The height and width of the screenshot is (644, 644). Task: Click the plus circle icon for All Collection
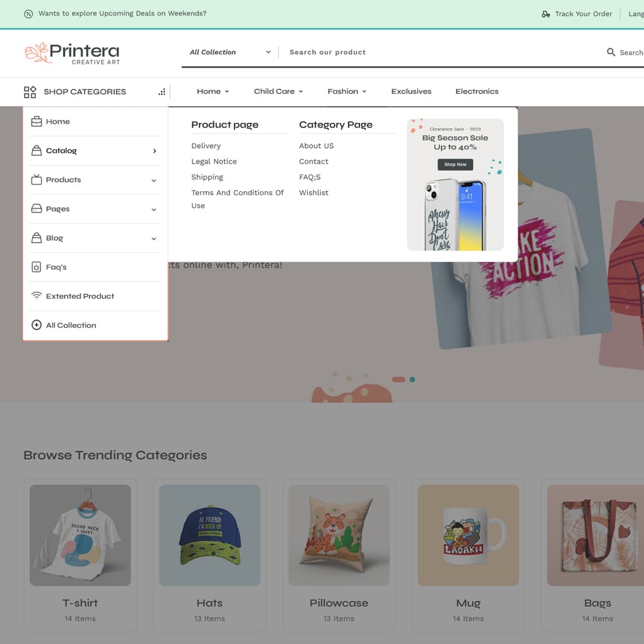point(36,325)
